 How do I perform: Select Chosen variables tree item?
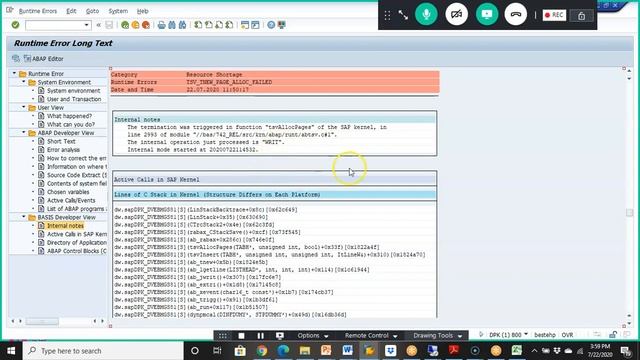point(68,192)
